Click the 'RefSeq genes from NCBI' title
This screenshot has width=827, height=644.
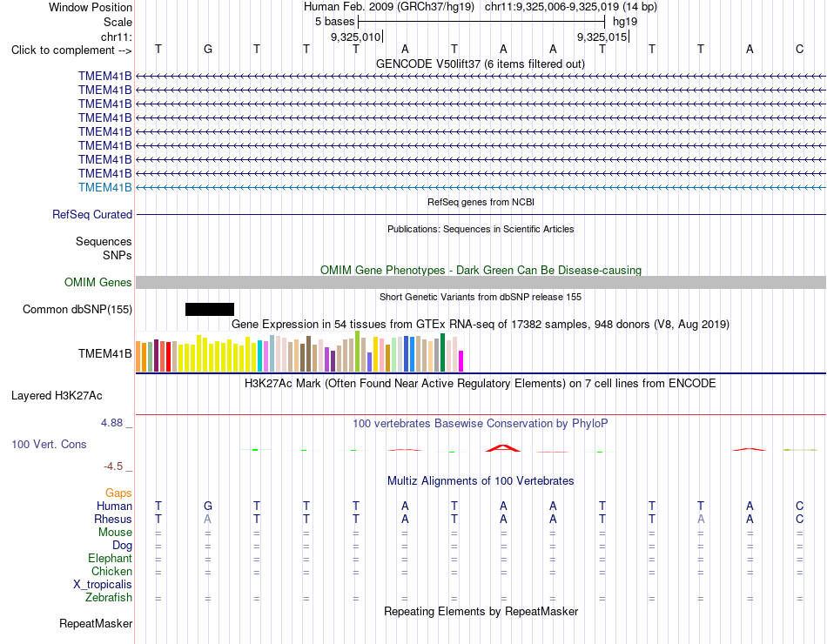(x=481, y=202)
